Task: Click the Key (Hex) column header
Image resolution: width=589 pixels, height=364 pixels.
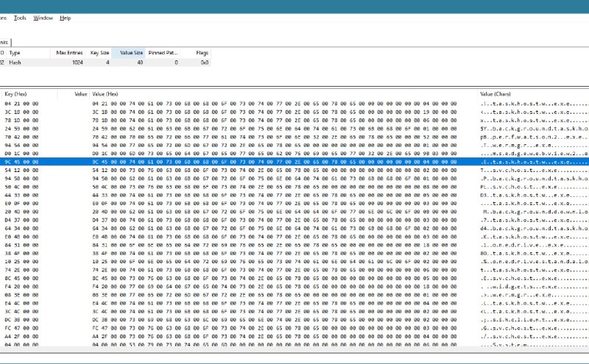Action: (x=15, y=94)
